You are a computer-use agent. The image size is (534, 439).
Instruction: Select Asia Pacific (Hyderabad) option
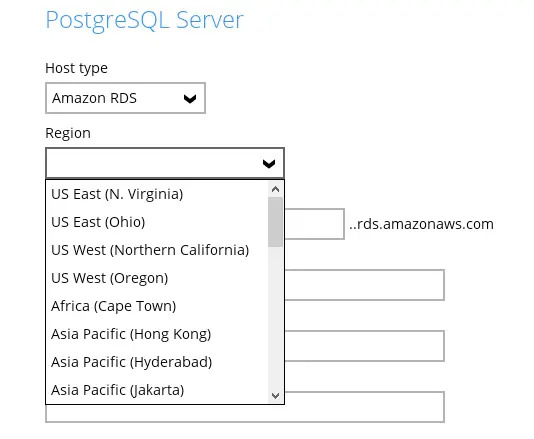(157, 362)
